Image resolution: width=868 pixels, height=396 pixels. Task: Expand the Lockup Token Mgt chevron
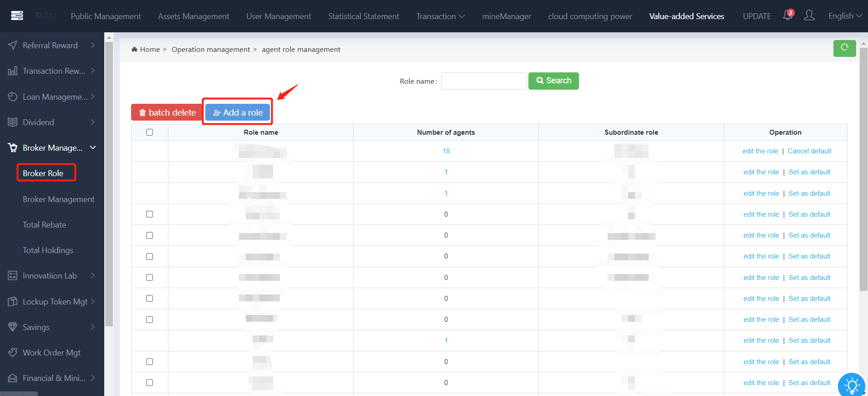(93, 301)
